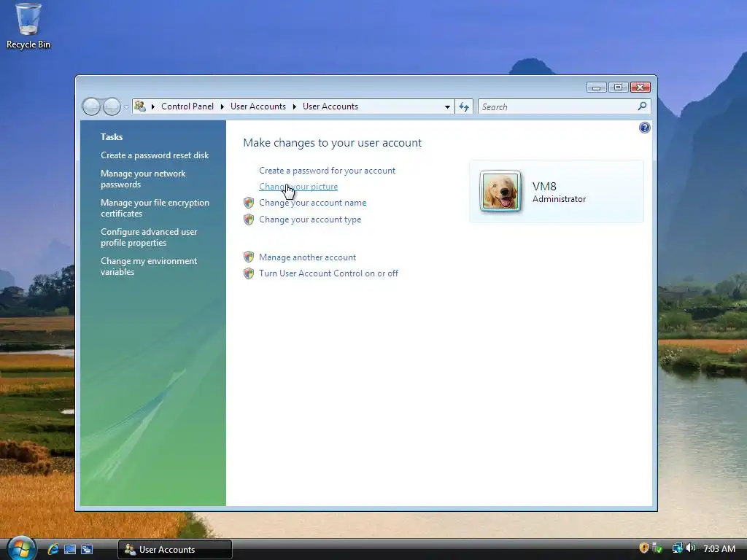Image resolution: width=747 pixels, height=560 pixels.
Task: Click first User Accounts breadcrumb
Action: (x=258, y=106)
